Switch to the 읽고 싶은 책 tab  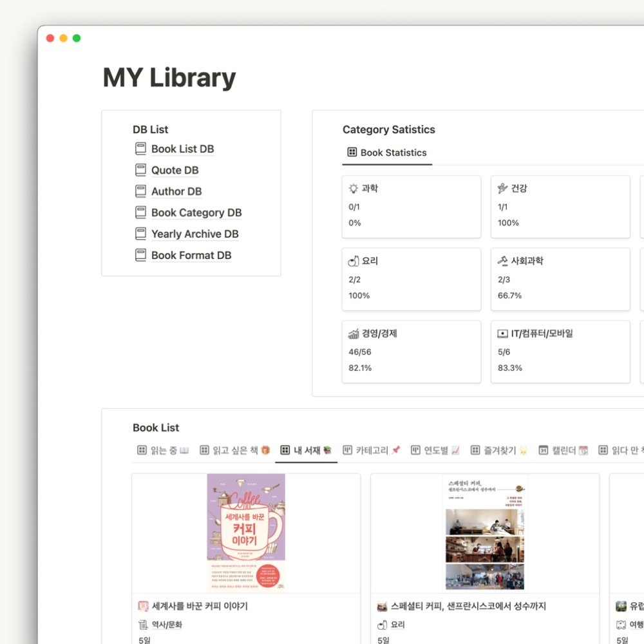pyautogui.click(x=234, y=451)
